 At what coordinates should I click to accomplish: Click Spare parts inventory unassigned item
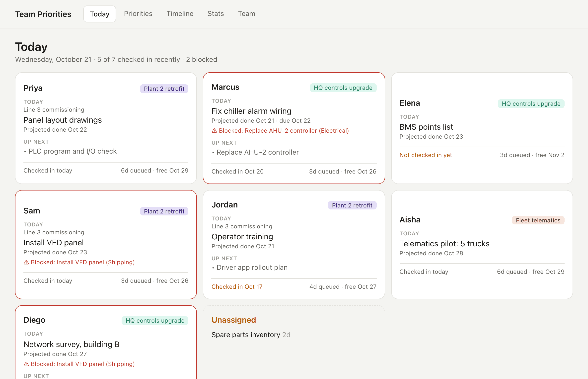[x=251, y=335]
